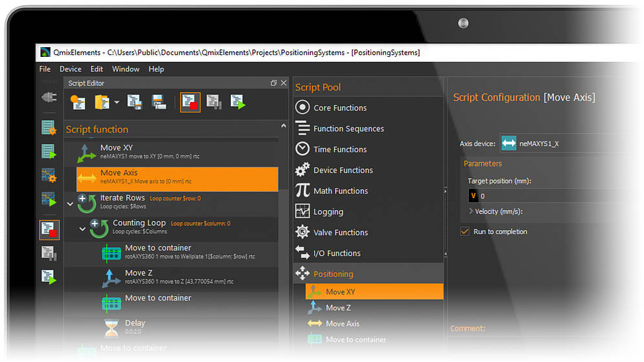644x362 pixels.
Task: Open the Device menu
Action: coord(70,69)
